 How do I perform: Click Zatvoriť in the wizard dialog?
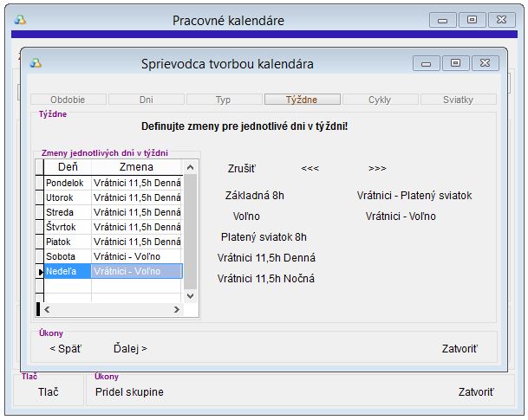[460, 349]
